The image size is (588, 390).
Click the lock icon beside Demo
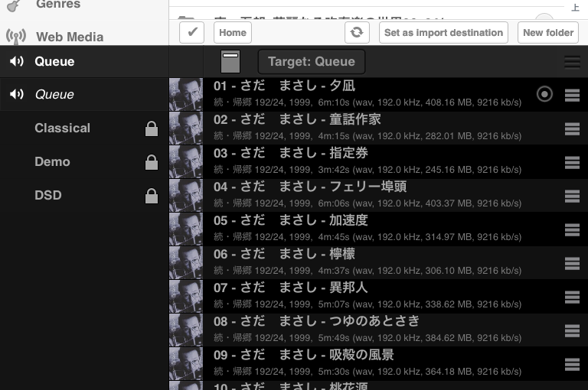click(152, 162)
